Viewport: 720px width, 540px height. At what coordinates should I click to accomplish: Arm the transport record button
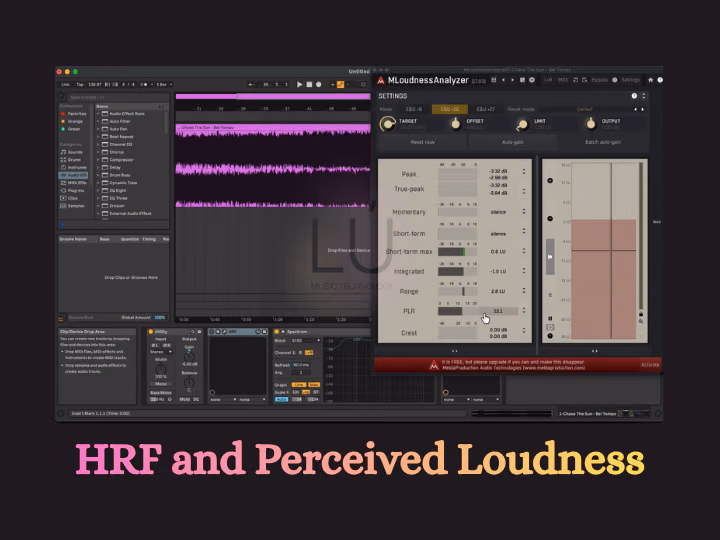[319, 84]
